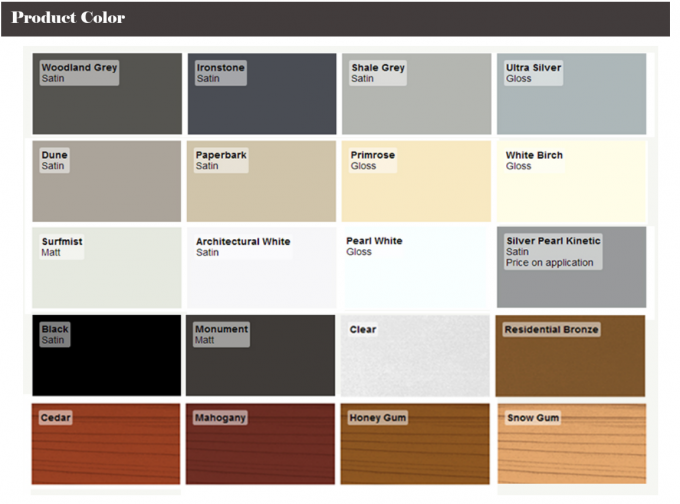Select the Surfmist matt swatch
680x504 pixels.
click(107, 268)
